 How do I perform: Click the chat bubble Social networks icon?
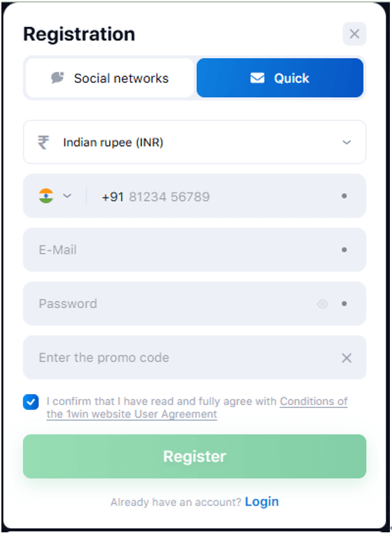click(57, 78)
